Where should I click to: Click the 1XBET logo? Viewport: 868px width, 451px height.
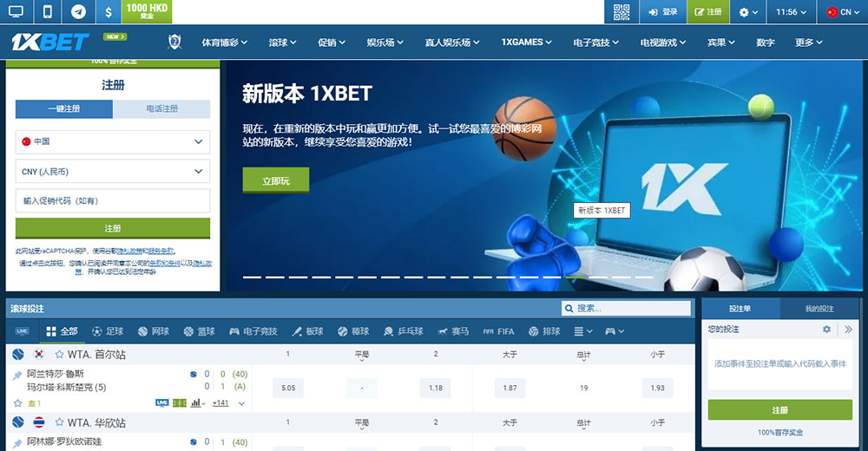[49, 42]
